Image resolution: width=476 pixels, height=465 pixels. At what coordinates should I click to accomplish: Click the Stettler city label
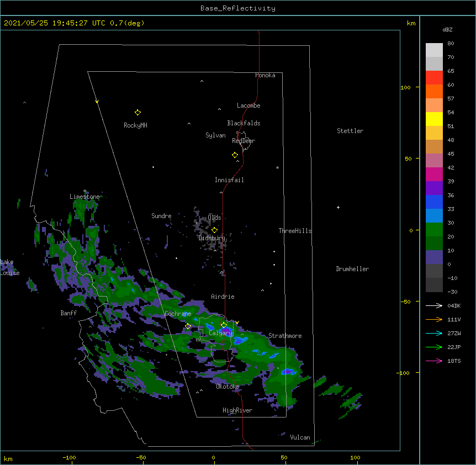click(x=350, y=131)
